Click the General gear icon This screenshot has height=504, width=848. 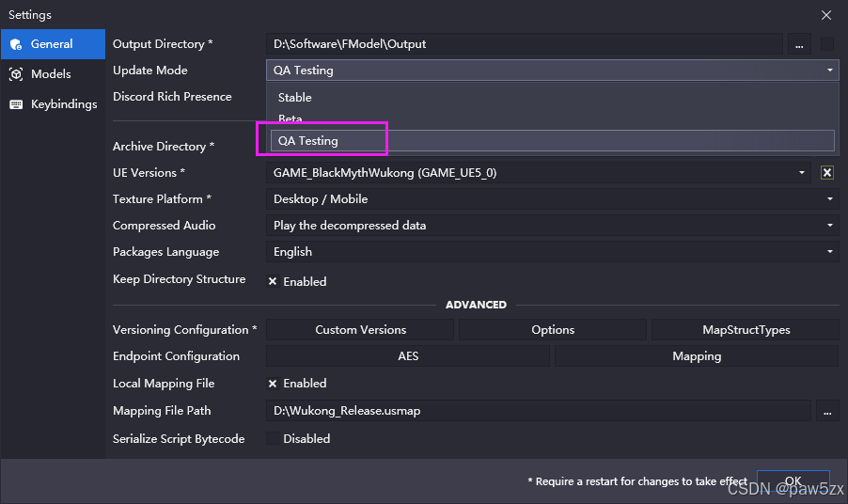point(16,44)
